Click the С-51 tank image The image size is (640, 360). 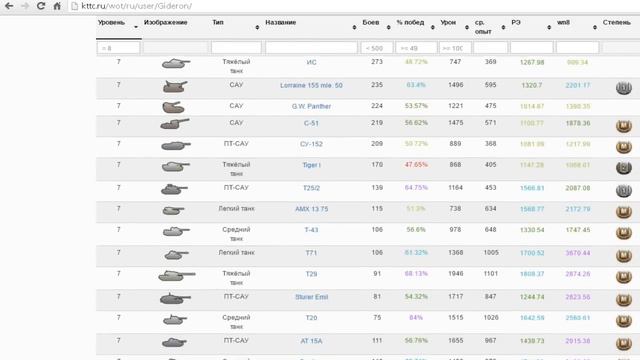coord(175,124)
